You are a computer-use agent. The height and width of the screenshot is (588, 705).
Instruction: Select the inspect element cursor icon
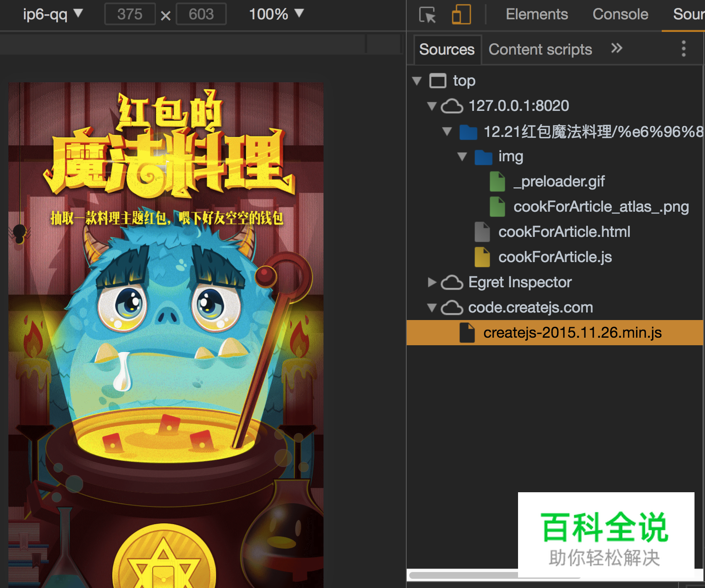pyautogui.click(x=427, y=15)
